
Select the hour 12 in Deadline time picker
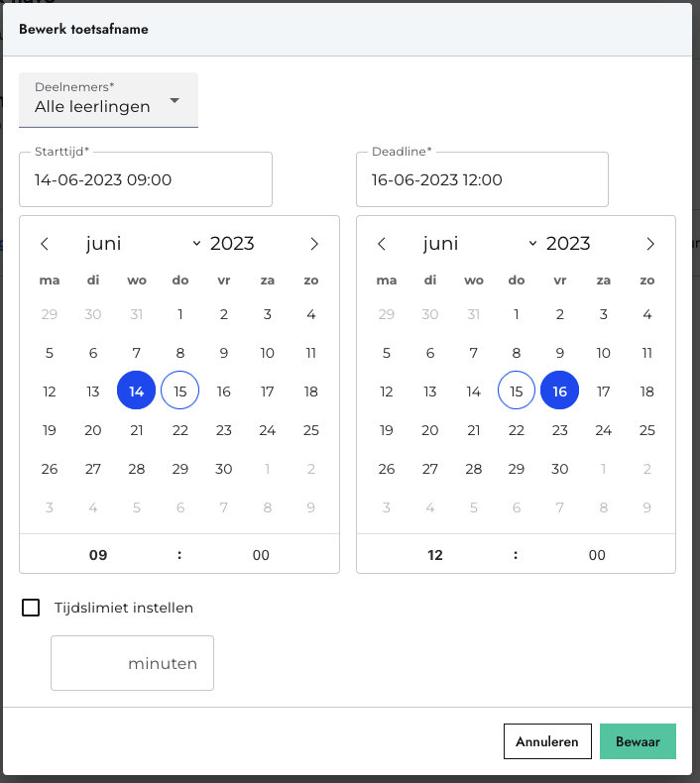click(434, 555)
